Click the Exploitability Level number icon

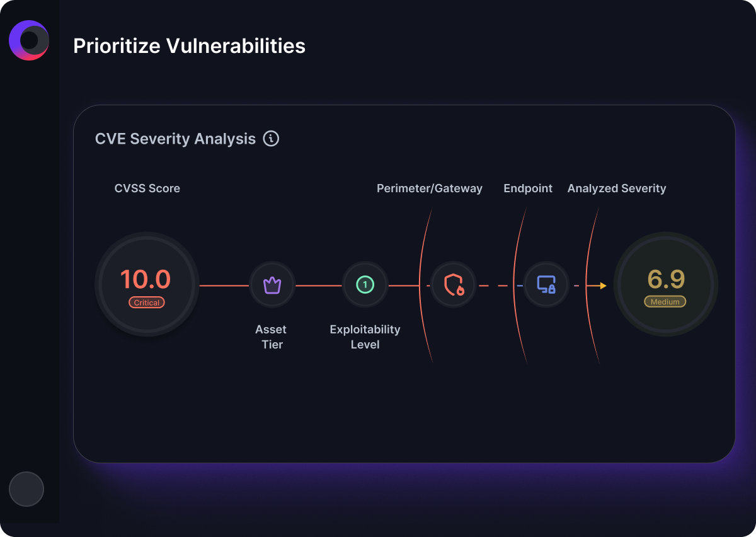[365, 286]
